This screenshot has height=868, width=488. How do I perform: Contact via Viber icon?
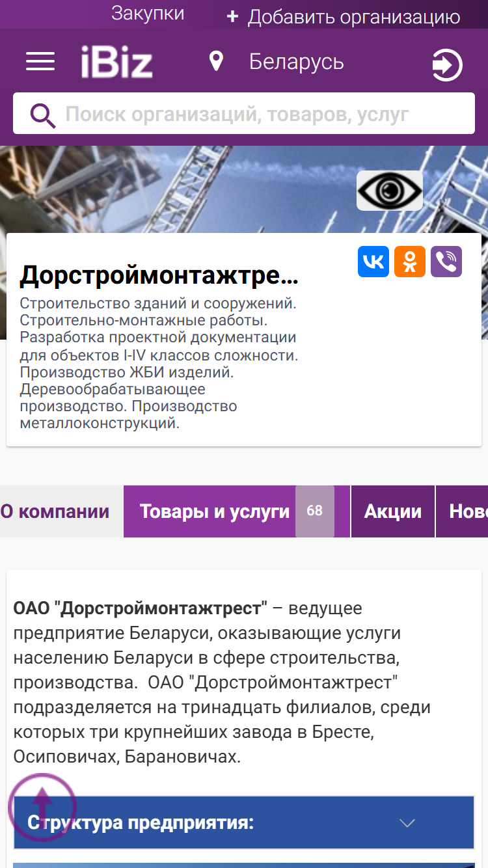(446, 262)
